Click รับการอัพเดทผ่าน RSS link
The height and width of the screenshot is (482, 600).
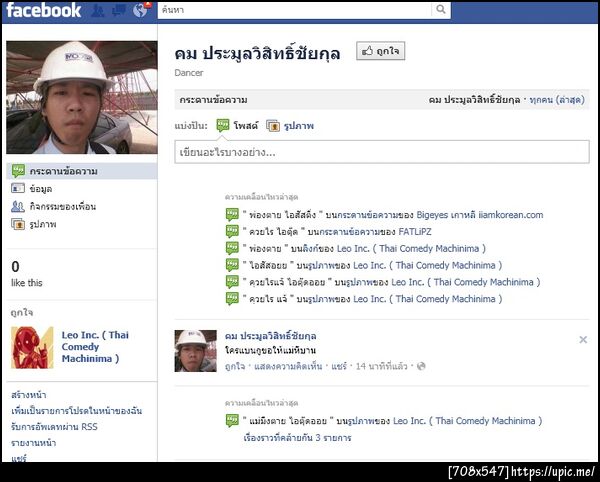click(54, 427)
